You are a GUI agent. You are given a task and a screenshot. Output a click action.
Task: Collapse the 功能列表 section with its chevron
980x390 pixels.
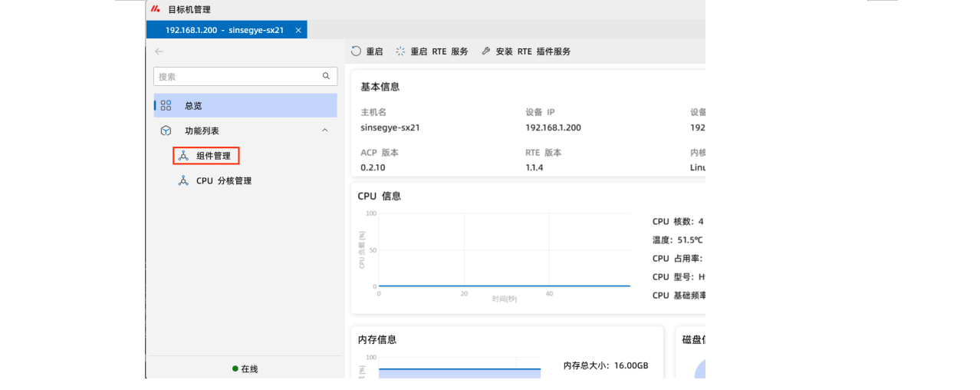pos(324,131)
